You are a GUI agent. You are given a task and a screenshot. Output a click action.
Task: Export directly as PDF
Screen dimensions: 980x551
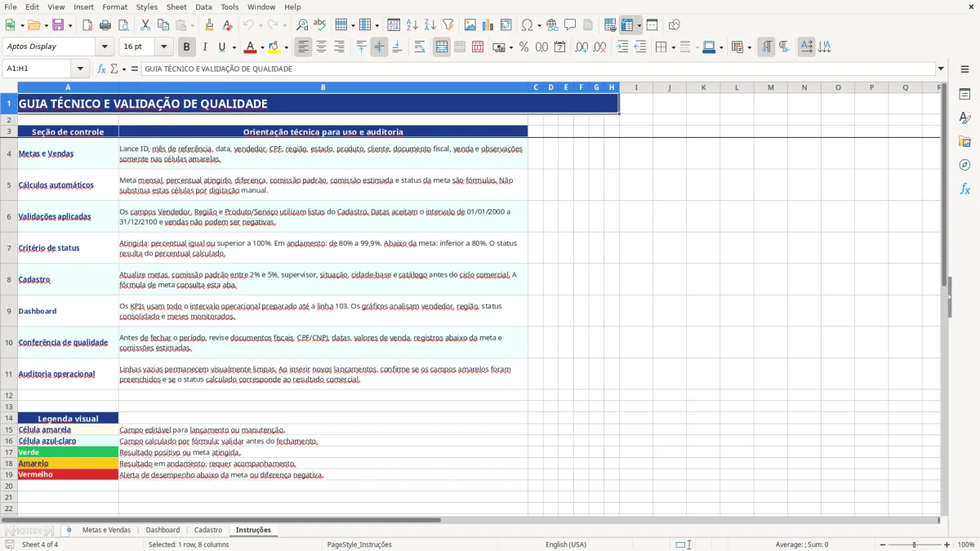click(x=87, y=25)
